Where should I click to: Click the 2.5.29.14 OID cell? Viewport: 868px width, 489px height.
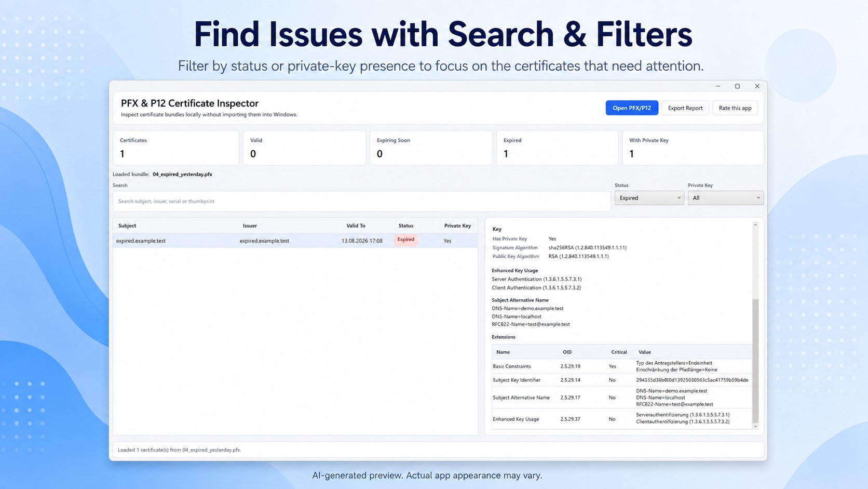[x=570, y=380]
